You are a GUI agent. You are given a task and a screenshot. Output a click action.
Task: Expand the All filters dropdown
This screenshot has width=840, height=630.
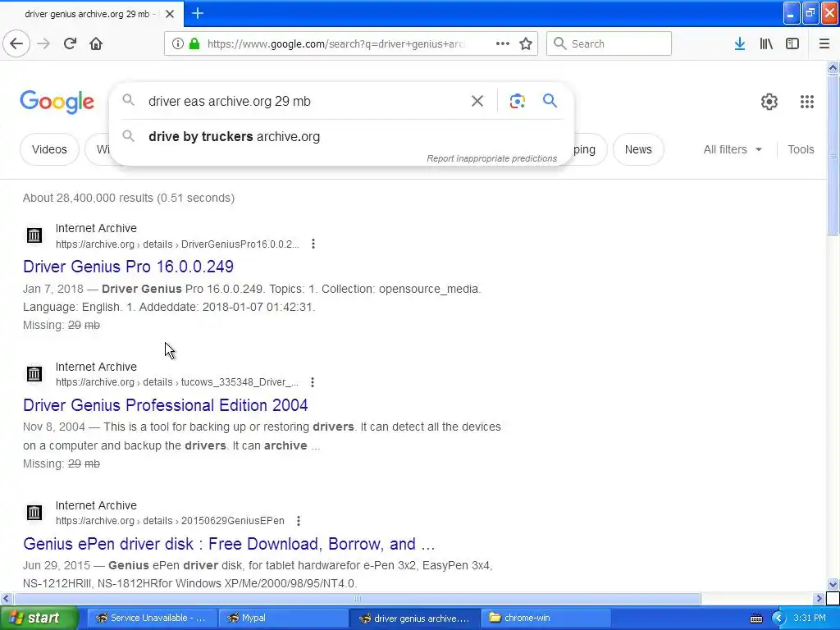(x=733, y=149)
